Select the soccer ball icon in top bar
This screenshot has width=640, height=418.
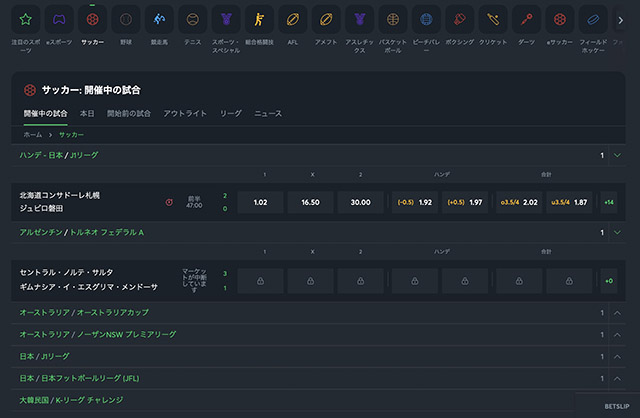[x=93, y=19]
